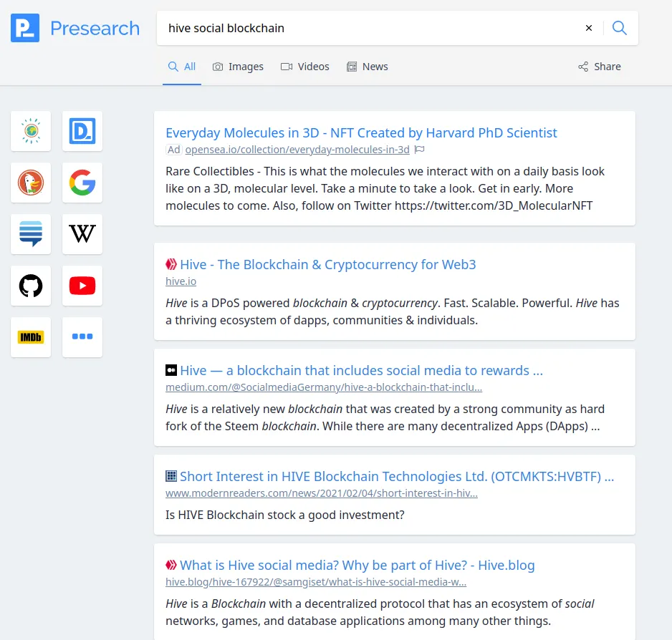Switch to the News tab
The width and height of the screenshot is (672, 640).
pyautogui.click(x=368, y=67)
